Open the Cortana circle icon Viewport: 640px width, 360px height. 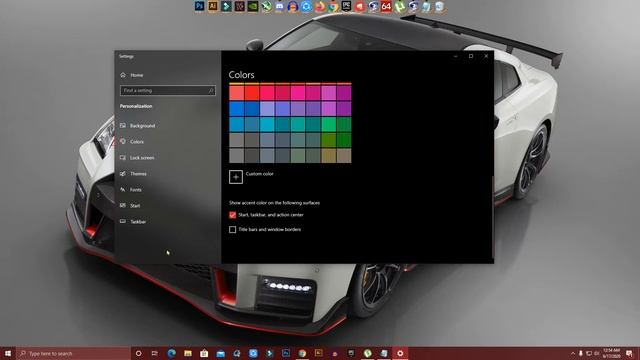[x=138, y=353]
